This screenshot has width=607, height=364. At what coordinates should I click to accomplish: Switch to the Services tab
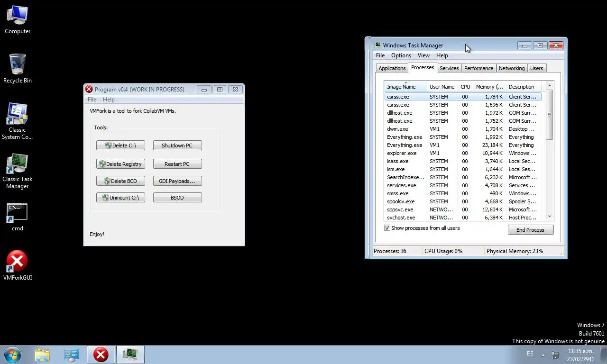(449, 68)
